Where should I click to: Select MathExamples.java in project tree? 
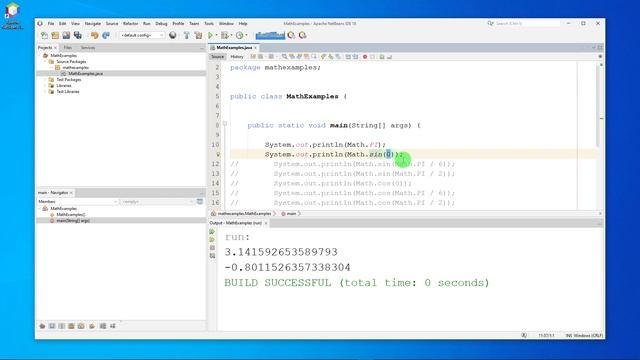pos(85,73)
